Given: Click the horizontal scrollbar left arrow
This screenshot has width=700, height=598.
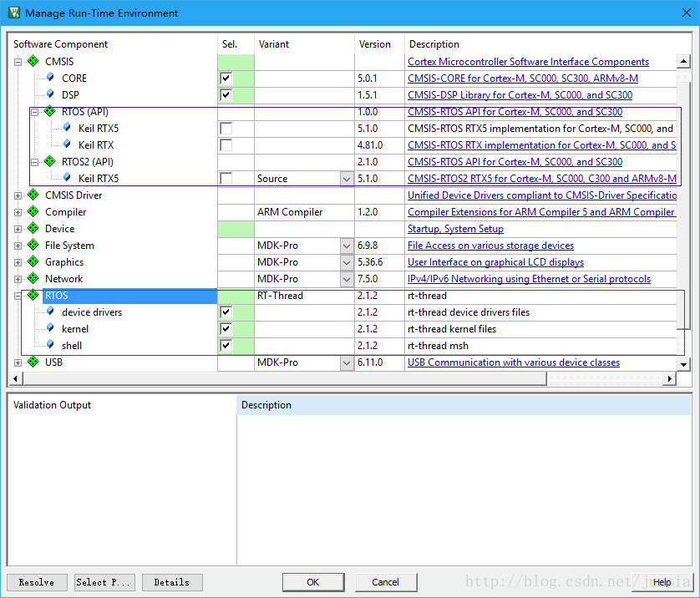Looking at the screenshot, I should point(15,379).
